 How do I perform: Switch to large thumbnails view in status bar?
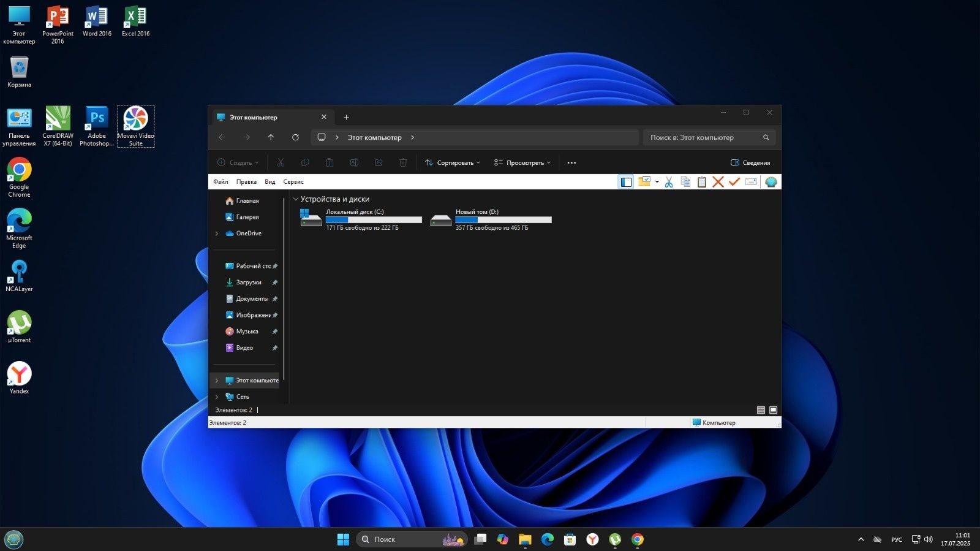[x=773, y=410]
